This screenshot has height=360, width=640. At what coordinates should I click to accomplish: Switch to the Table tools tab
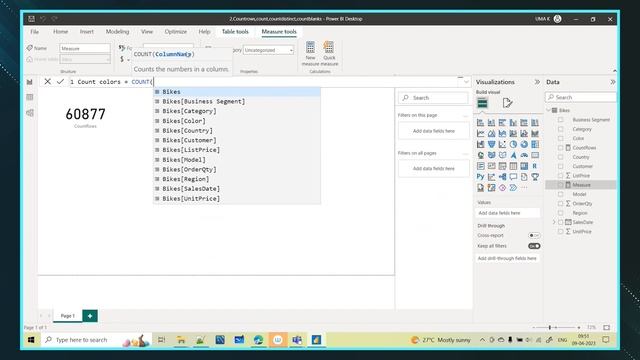coord(235,31)
